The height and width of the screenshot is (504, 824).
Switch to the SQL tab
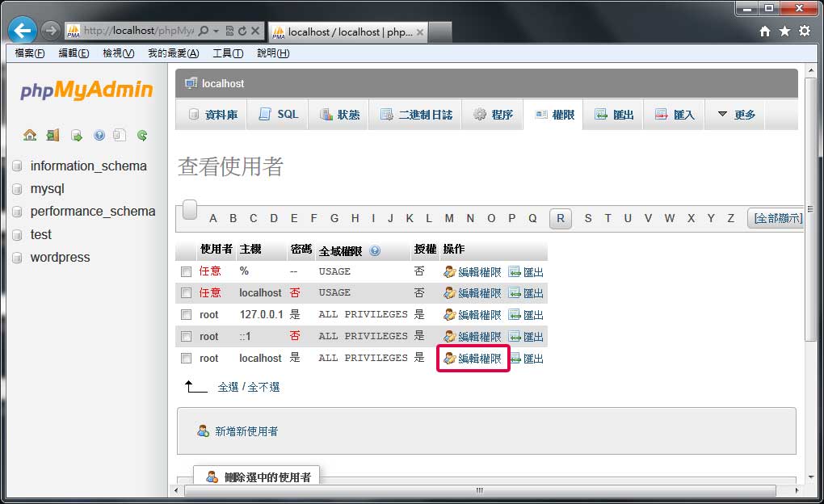[279, 115]
